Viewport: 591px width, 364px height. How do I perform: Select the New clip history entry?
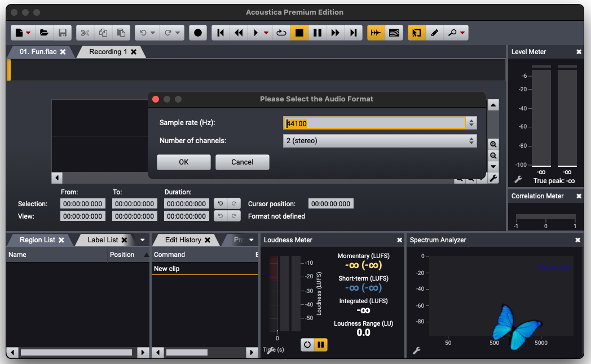205,268
